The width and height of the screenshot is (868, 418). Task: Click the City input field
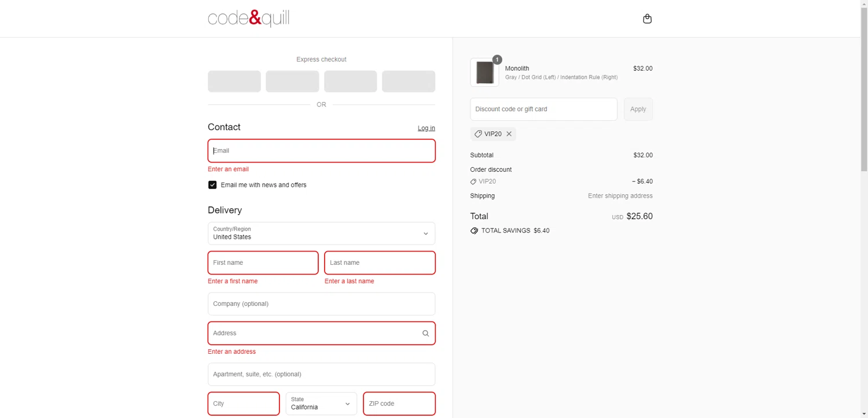[x=244, y=404]
